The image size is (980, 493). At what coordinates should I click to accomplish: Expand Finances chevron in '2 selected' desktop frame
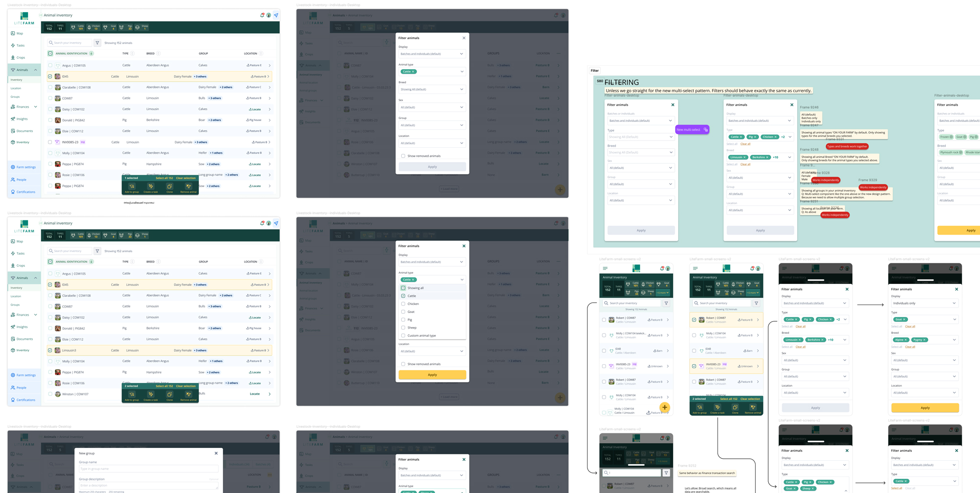pos(35,315)
